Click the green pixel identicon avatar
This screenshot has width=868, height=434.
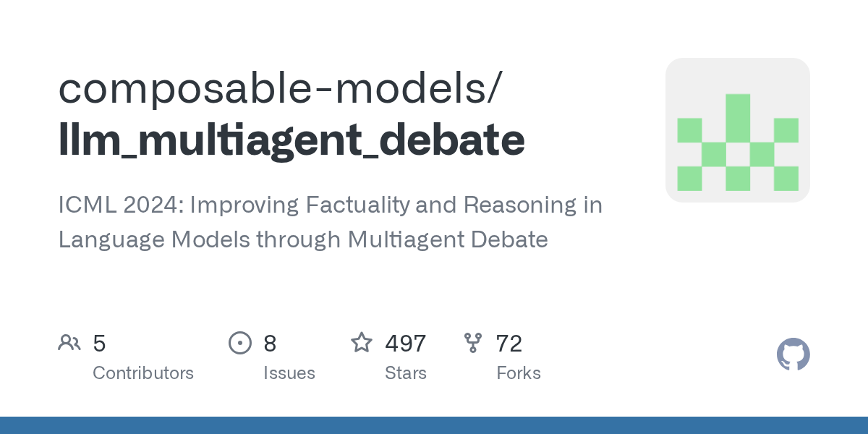click(737, 130)
